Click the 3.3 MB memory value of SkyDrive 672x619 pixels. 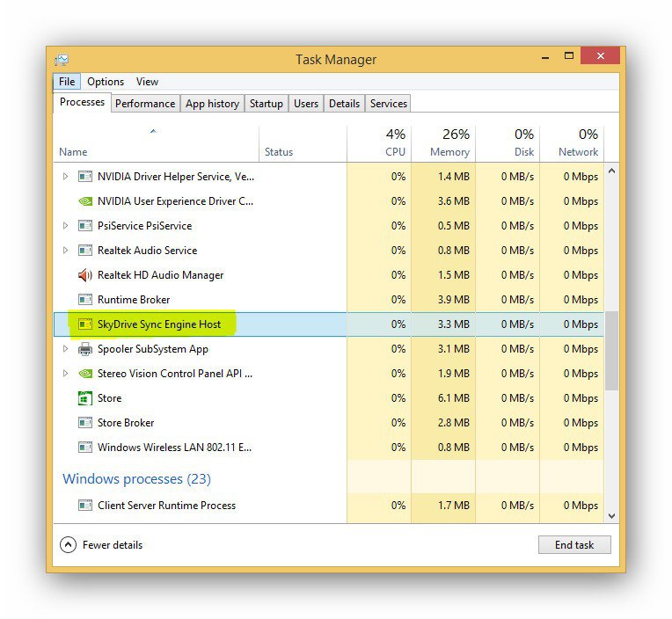454,324
